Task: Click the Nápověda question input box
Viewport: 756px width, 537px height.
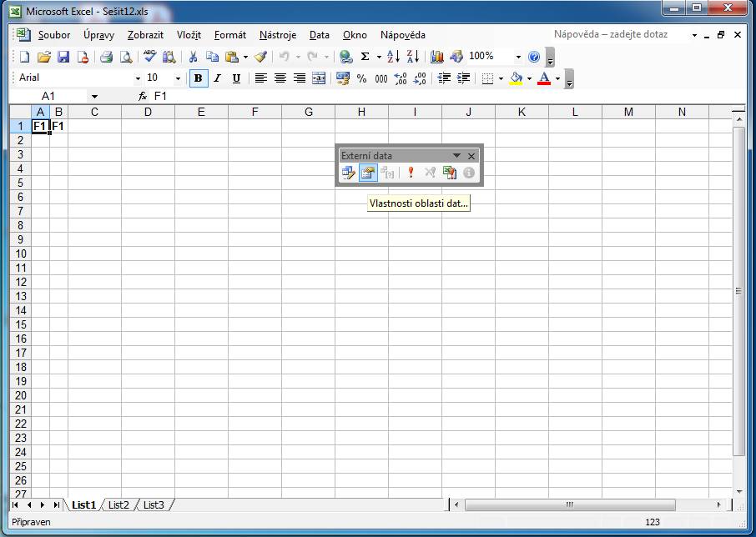Action: [621, 35]
